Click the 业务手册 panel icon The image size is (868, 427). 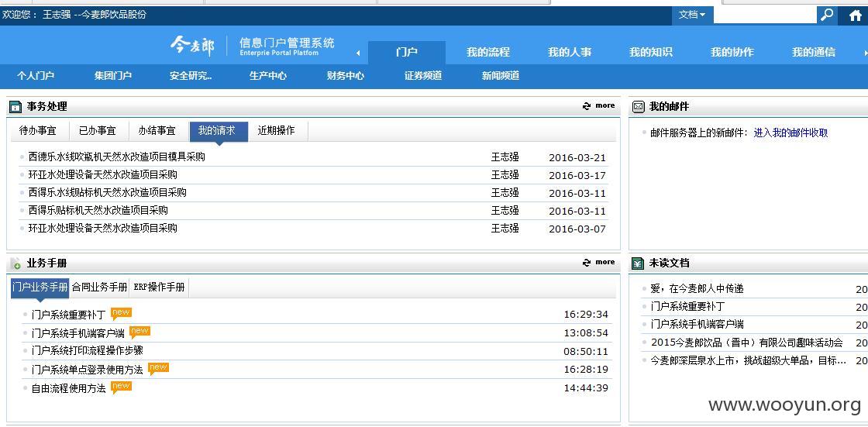click(x=15, y=263)
